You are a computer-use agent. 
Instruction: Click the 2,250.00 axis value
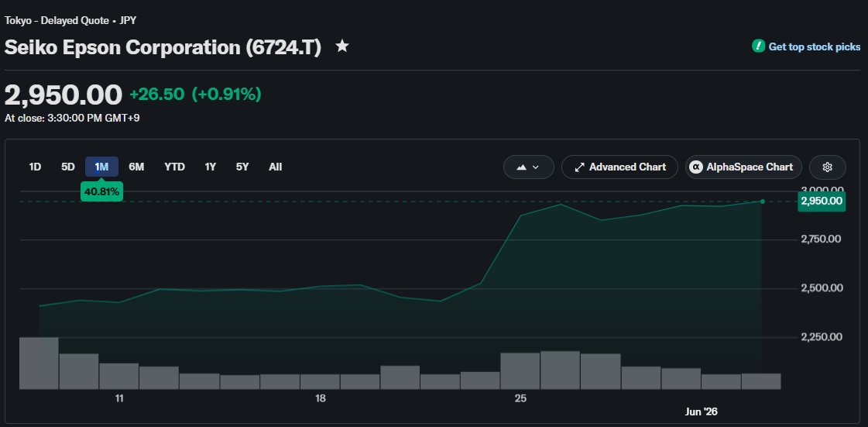point(821,337)
